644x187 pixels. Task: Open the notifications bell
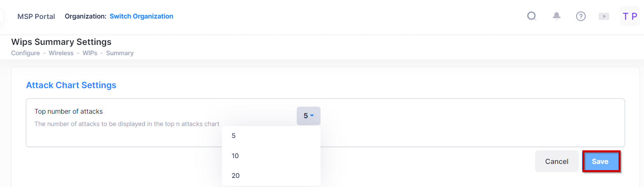coord(556,16)
